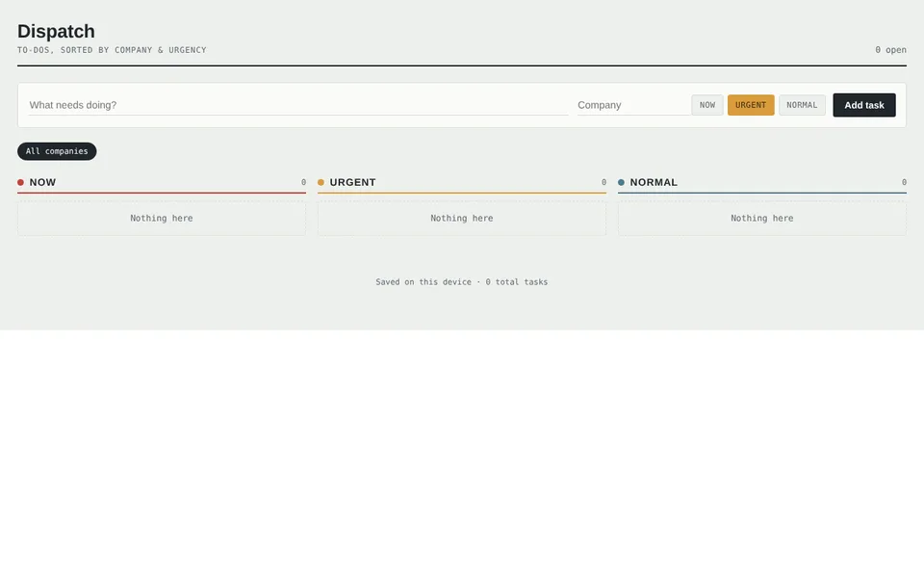Click the NOW column heading

point(42,182)
